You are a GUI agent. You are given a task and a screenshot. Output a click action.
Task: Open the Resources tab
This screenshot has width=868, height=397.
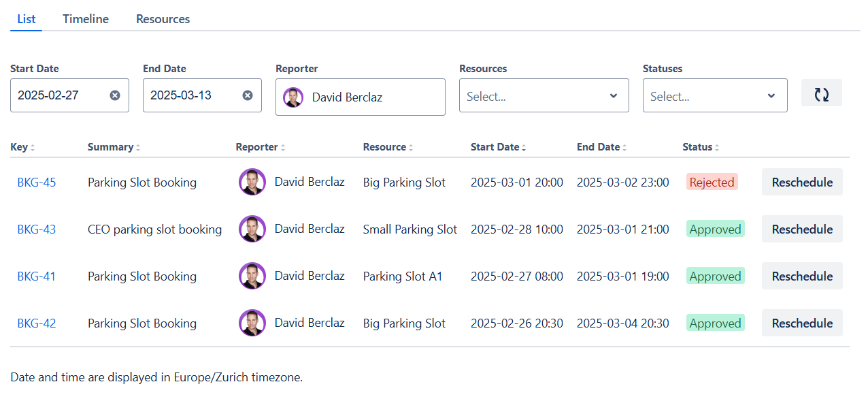click(163, 19)
